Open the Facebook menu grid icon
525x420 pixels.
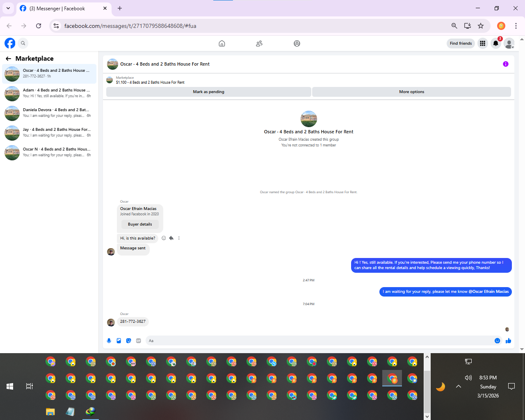(483, 43)
